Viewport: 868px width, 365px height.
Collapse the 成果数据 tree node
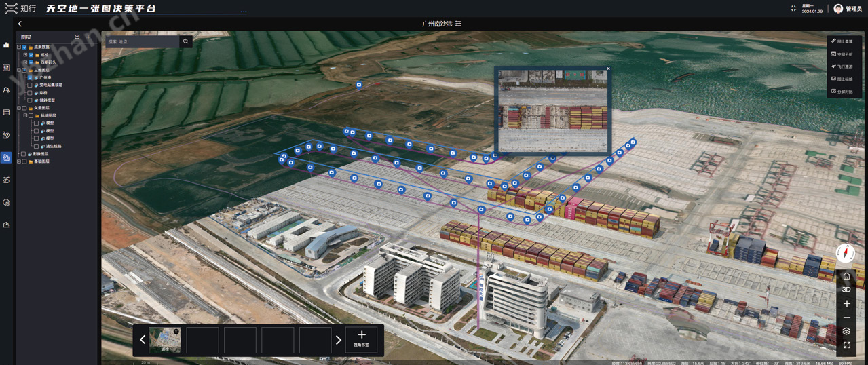(x=19, y=47)
